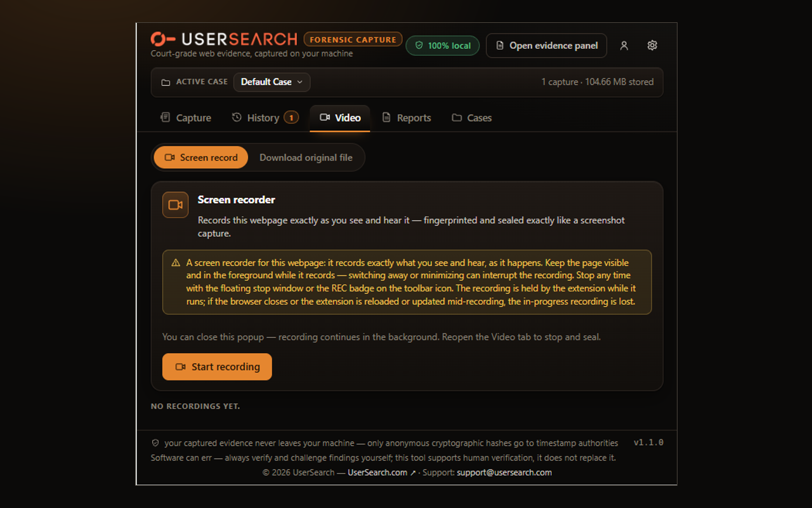Email support@usersearch.com link
This screenshot has height=508, width=812.
pyautogui.click(x=504, y=472)
